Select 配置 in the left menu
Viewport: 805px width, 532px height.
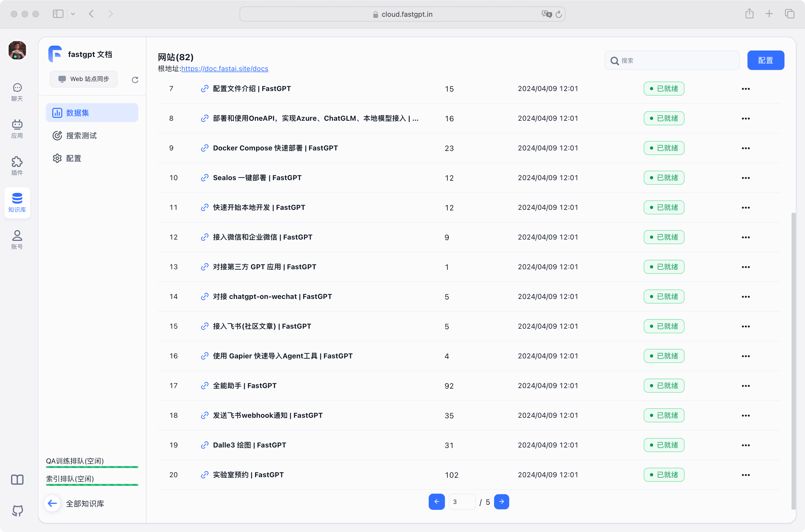pos(74,159)
